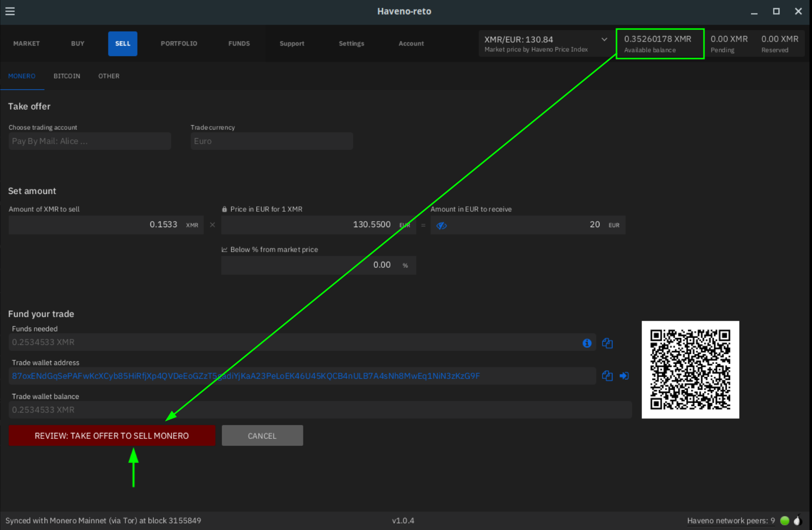
Task: Click the Funds needed value field
Action: (302, 342)
